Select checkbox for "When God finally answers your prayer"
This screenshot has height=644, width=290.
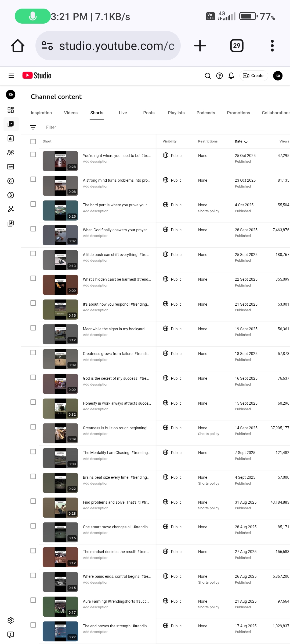pos(33,229)
